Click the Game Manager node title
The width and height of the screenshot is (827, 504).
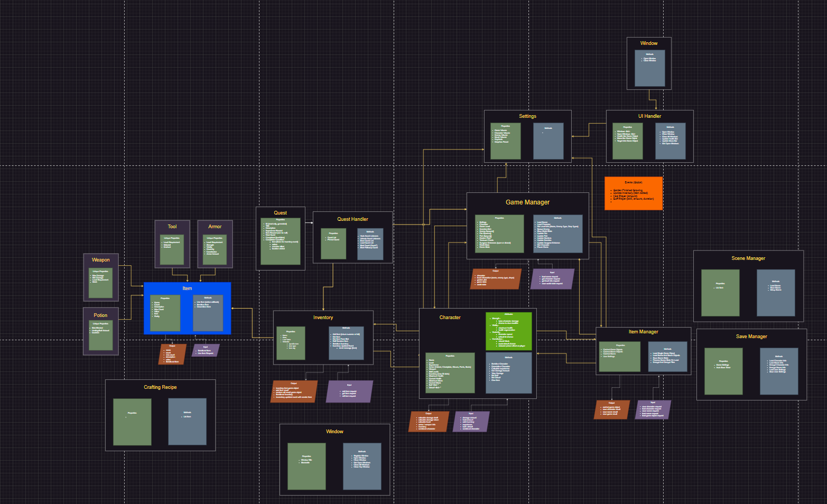(527, 202)
